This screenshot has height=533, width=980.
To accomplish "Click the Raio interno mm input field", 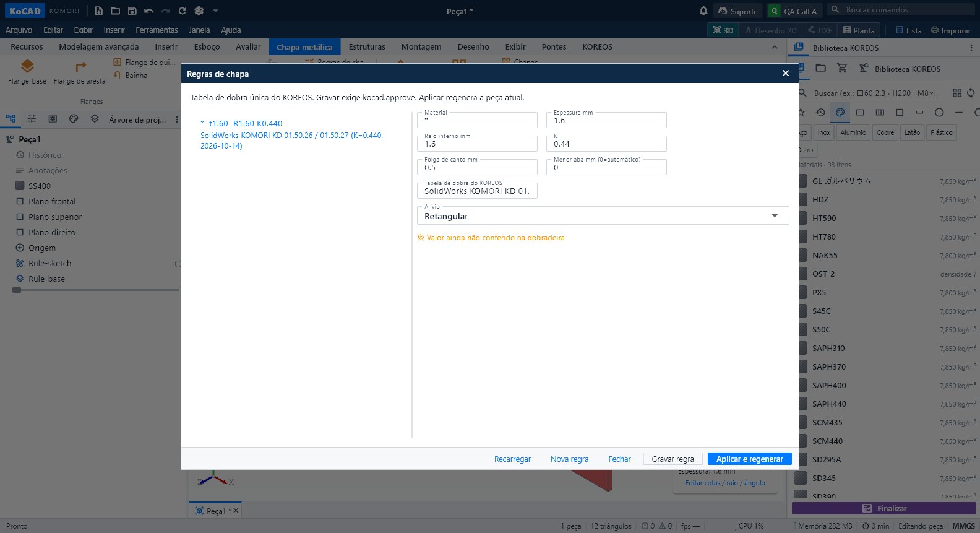I will click(x=477, y=144).
